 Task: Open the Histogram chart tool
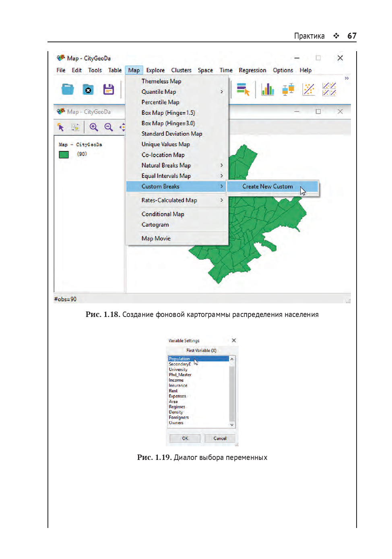click(268, 89)
